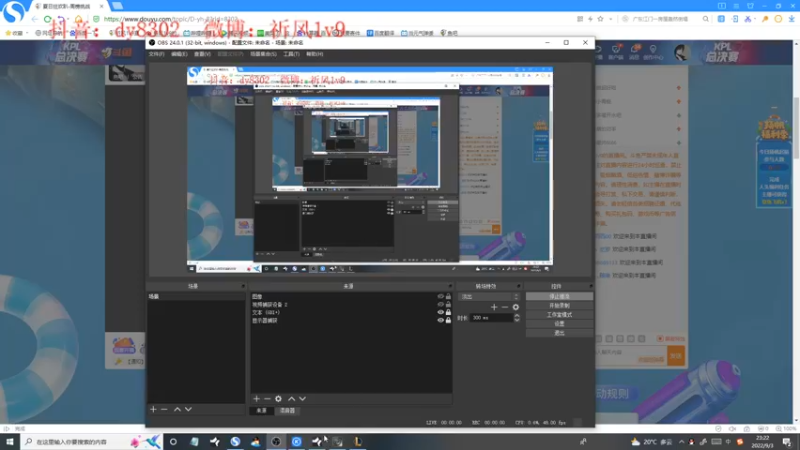
Task: Click the 停止推流 stop streaming button
Action: 559,296
